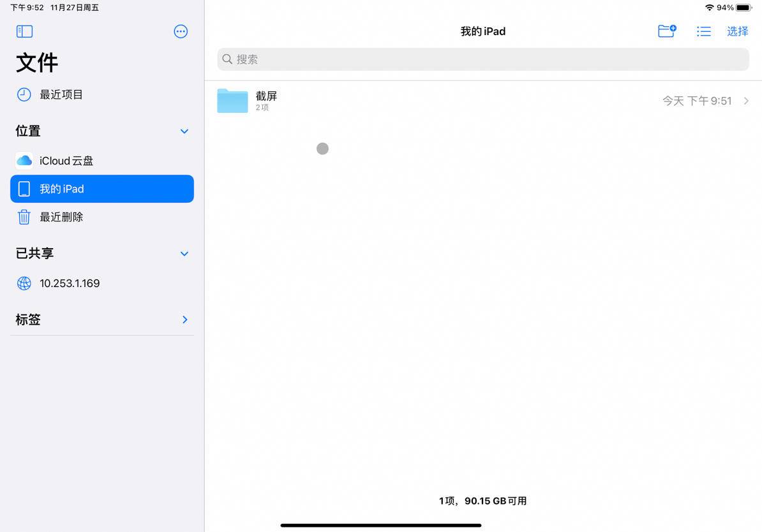The width and height of the screenshot is (762, 532).
Task: Click the 文件 app title
Action: [37, 63]
